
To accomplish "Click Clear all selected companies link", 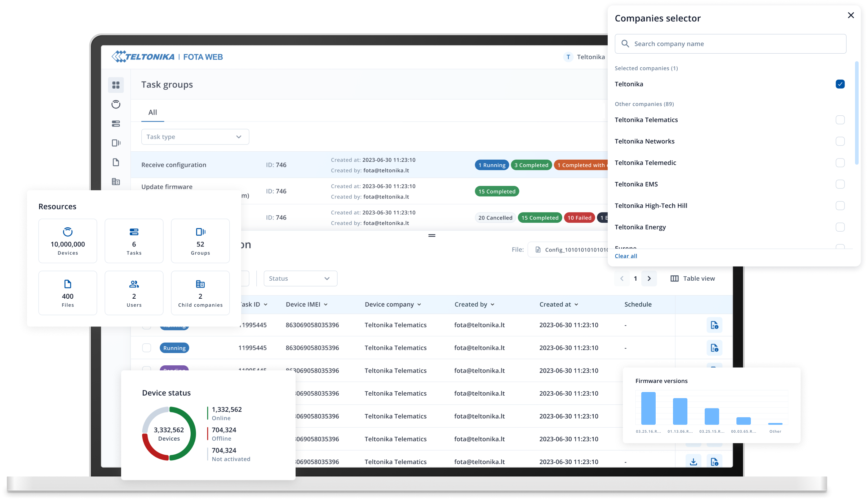I will tap(625, 256).
